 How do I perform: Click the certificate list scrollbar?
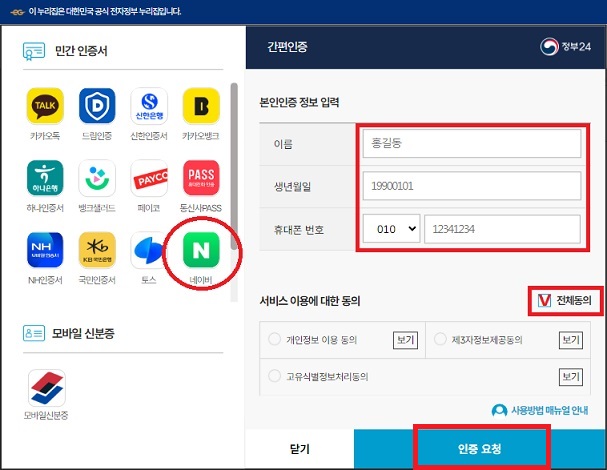coord(234,166)
